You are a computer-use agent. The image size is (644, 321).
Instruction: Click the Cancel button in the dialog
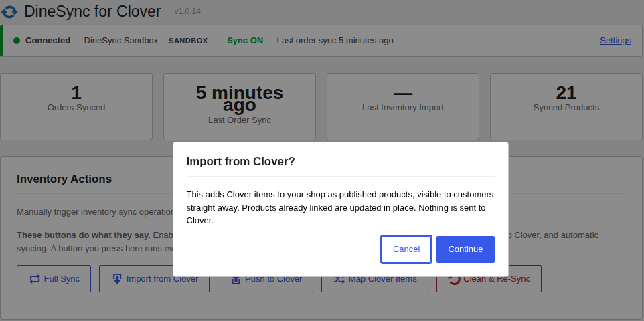[x=406, y=249]
